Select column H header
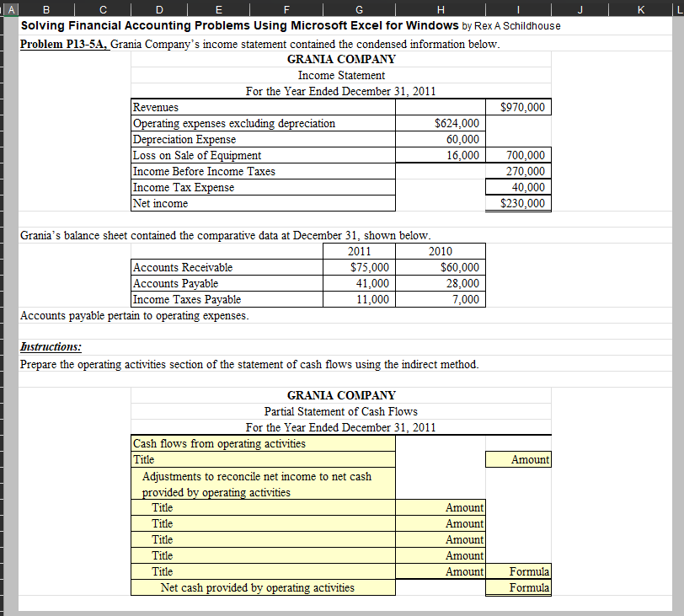Screen dimensions: 684x616 (x=440, y=9)
